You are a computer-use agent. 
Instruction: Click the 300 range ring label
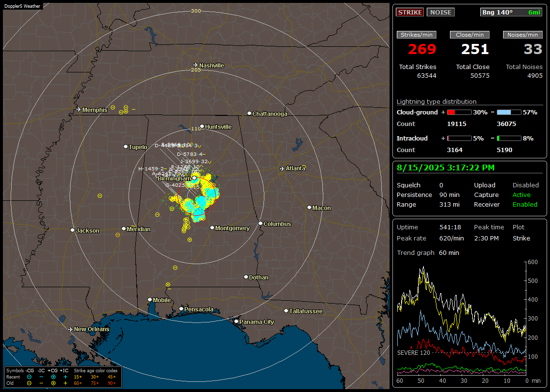pos(196,11)
